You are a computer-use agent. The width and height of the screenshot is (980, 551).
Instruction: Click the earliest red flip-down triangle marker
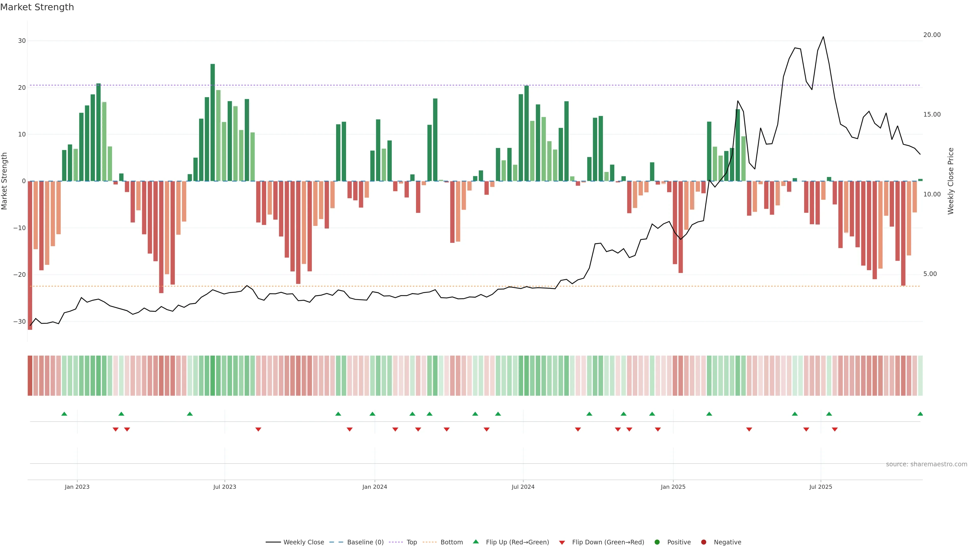click(x=116, y=429)
